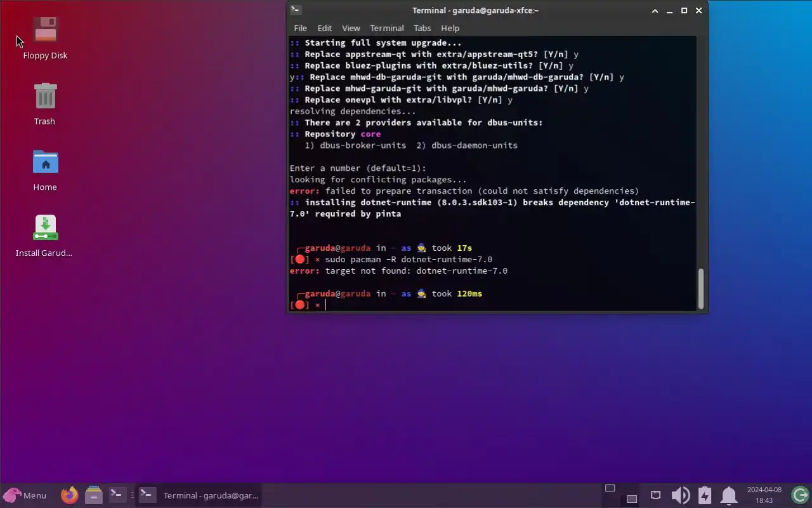812x508 pixels.
Task: Open the notification bell icon
Action: click(729, 495)
